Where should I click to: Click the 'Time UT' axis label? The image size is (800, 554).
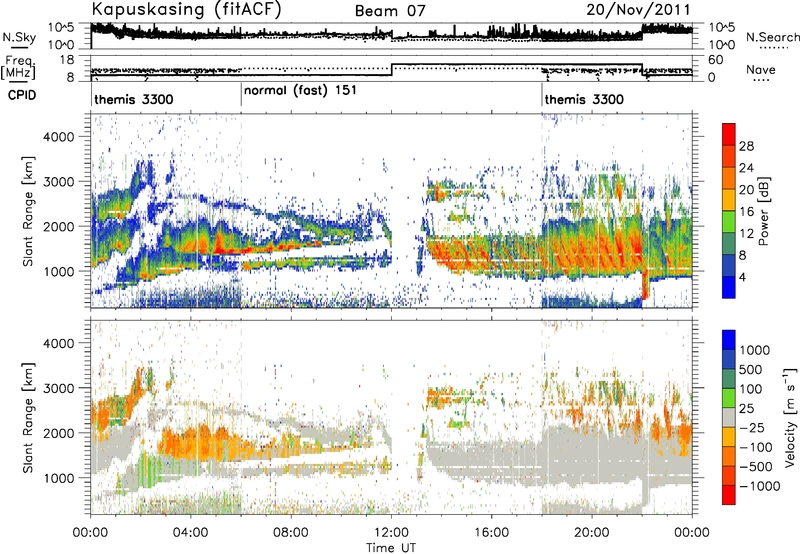click(x=391, y=548)
